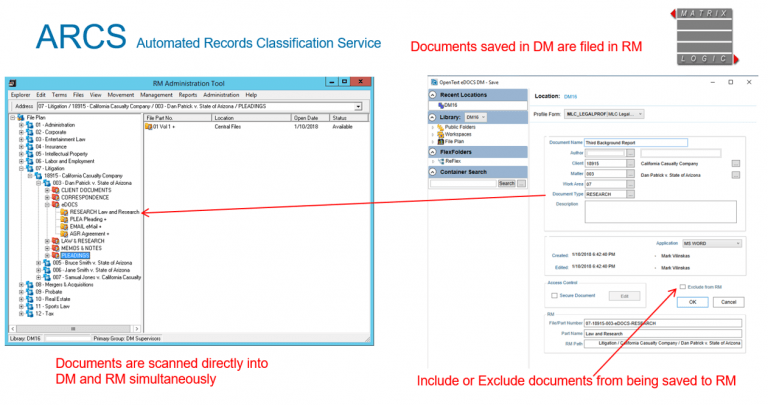Viewport: 768px width, 405px height.
Task: Open the Administration menu
Action: (221, 95)
